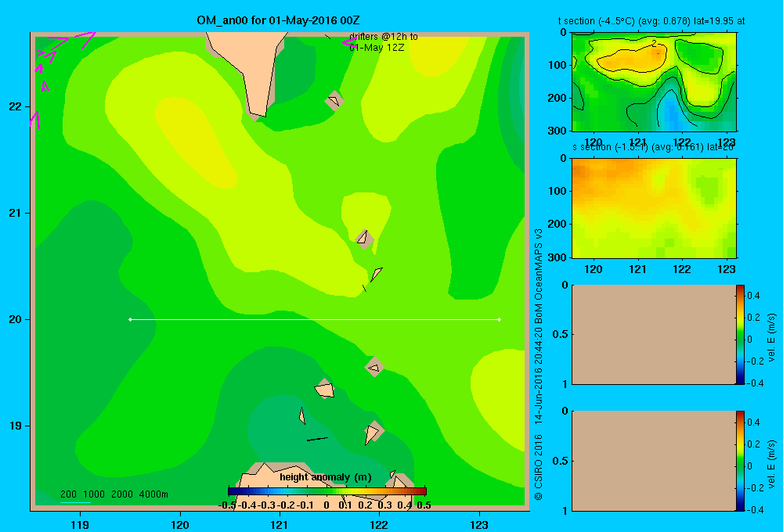Click latitude label 22 on main map
783x532 pixels.
coord(16,107)
